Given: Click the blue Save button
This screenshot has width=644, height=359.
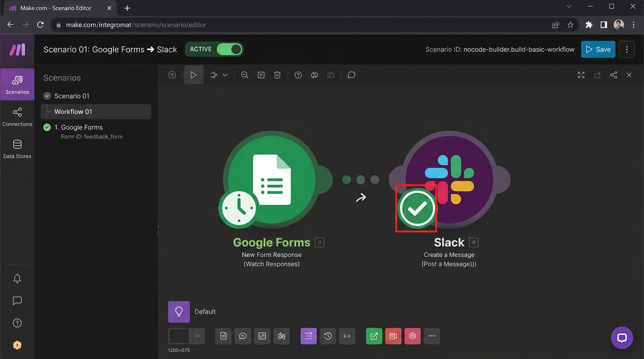Looking at the screenshot, I should click(x=598, y=50).
